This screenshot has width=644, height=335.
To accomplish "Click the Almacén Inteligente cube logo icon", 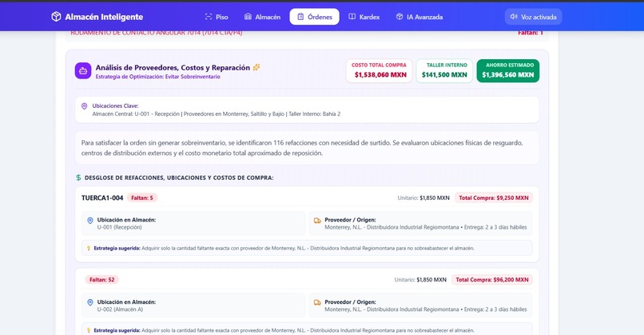I will (x=56, y=17).
